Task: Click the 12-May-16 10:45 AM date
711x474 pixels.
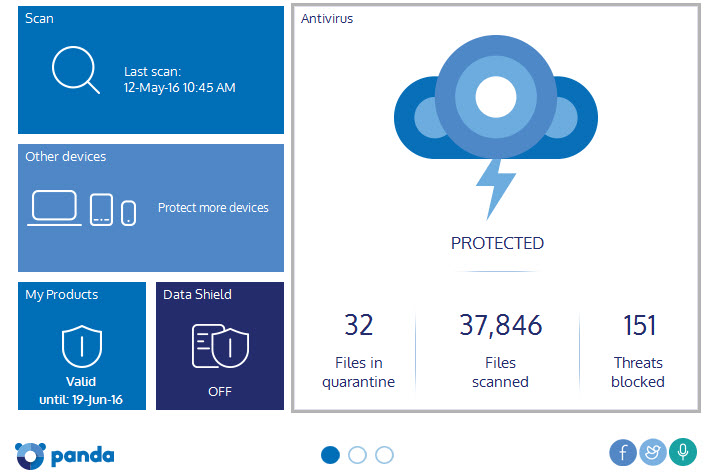Action: (180, 88)
